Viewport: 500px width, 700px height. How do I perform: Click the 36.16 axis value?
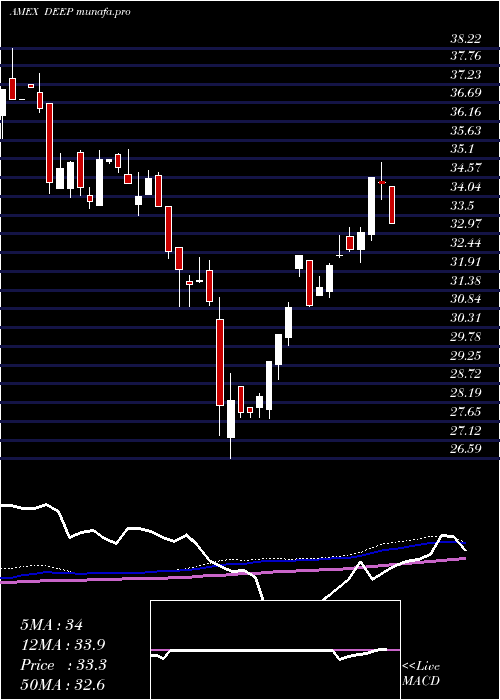point(466,112)
